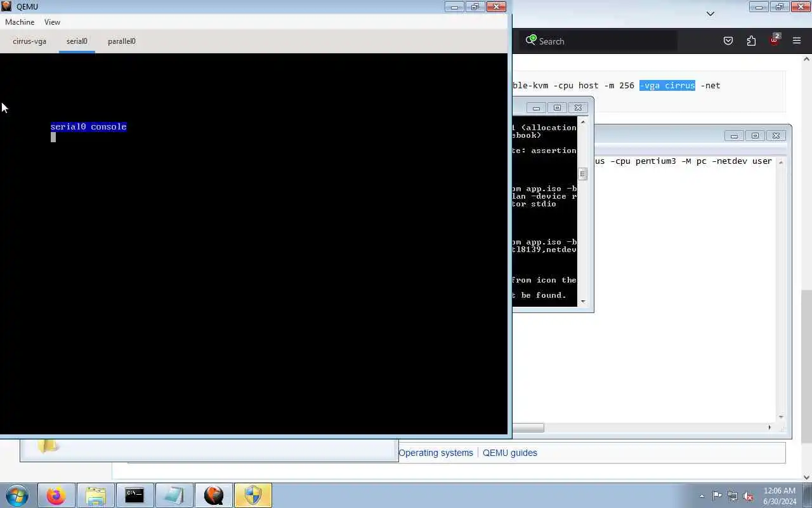Switch to the cirrus-vga tab
Screen dimensions: 812x508
29,41
